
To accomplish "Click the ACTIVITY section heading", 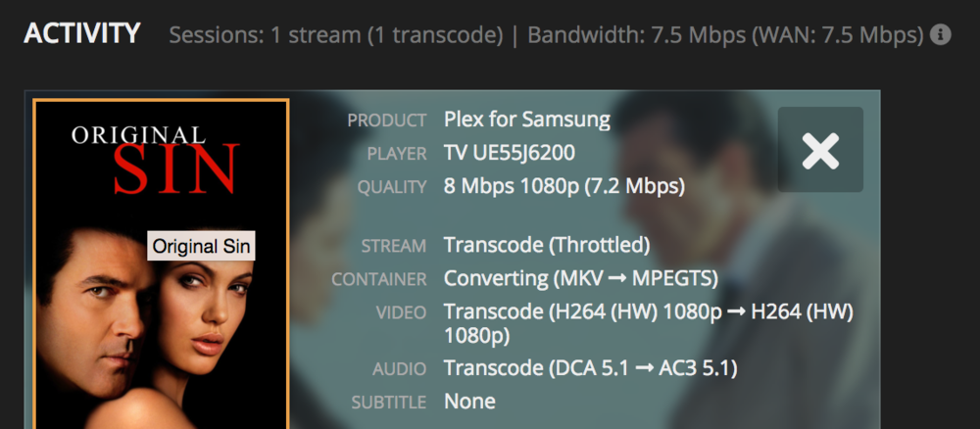I will [x=82, y=33].
